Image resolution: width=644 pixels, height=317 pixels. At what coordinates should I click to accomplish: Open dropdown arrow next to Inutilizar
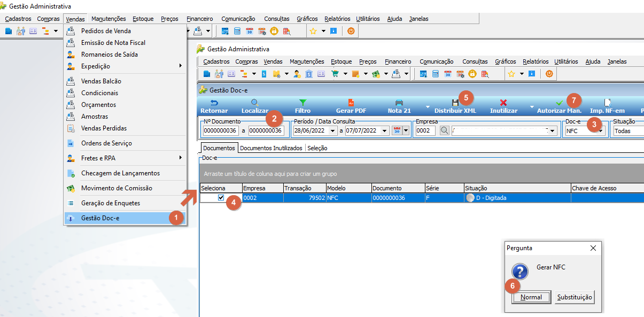coord(531,106)
